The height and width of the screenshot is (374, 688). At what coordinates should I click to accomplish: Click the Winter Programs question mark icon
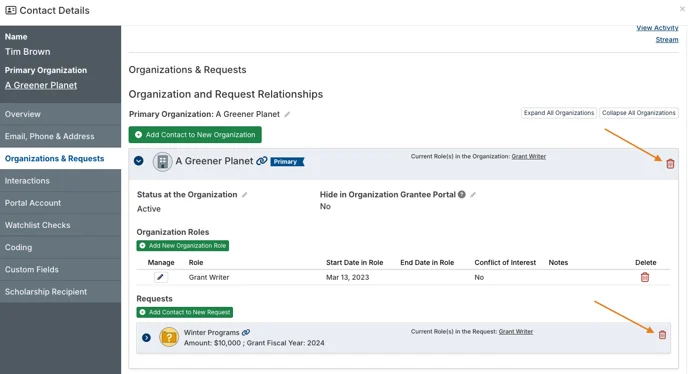pos(169,337)
